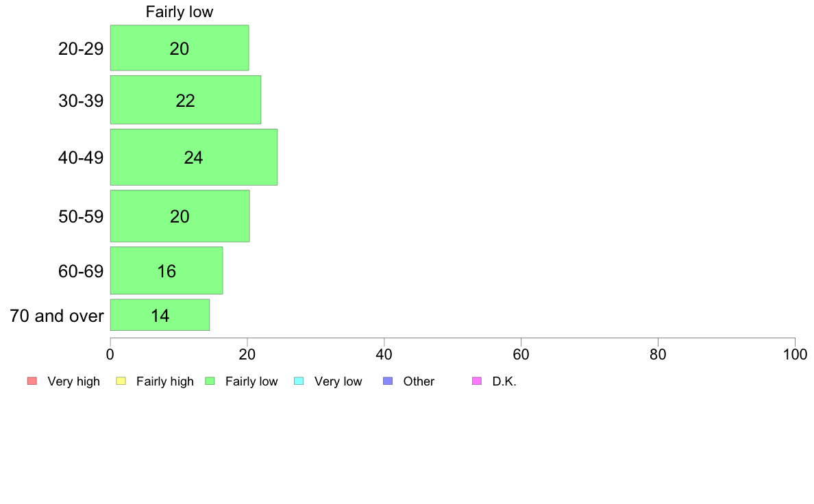Select the 50-59 bar showing 20
The image size is (814, 504).
pos(180,216)
